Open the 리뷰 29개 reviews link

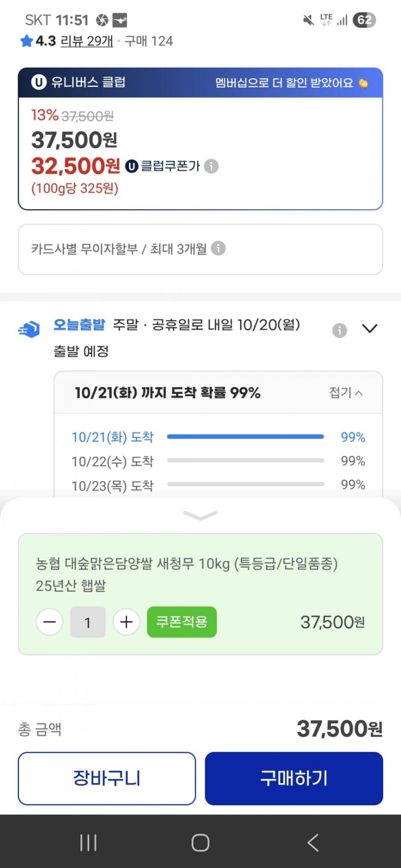coord(86,41)
